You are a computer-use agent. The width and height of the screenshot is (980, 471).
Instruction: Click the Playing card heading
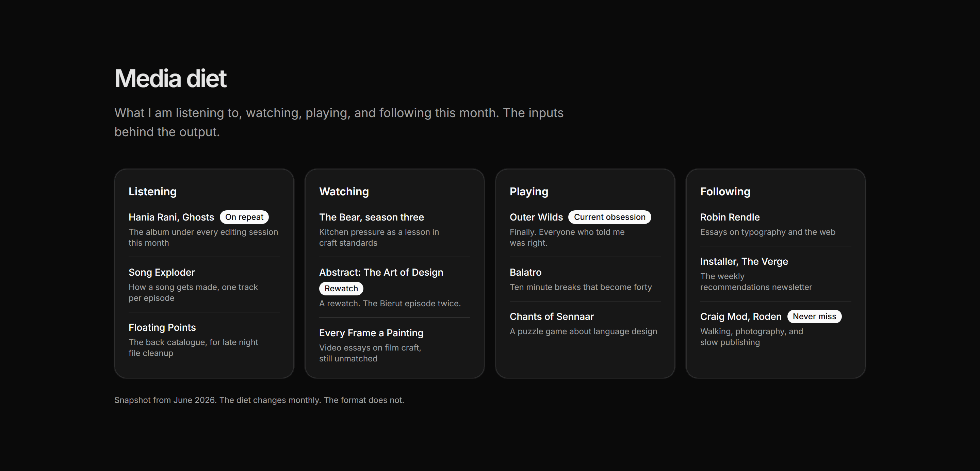tap(529, 191)
